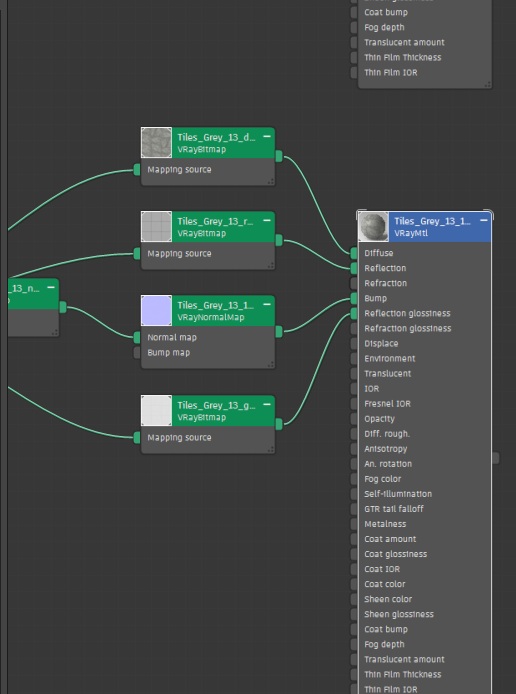Click the Refraction input socket on VRayMtl

click(354, 283)
